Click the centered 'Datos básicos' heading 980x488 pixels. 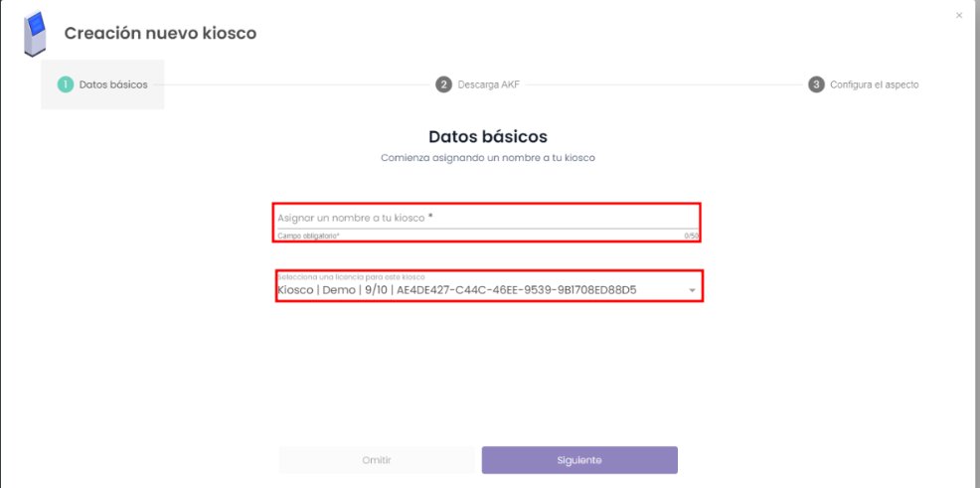[x=487, y=136]
